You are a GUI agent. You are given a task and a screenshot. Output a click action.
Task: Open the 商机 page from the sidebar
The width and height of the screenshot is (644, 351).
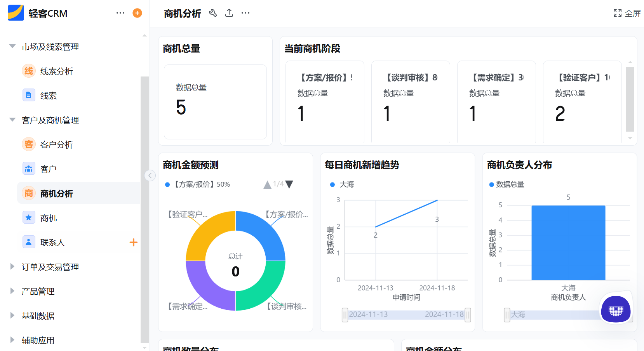(x=47, y=217)
